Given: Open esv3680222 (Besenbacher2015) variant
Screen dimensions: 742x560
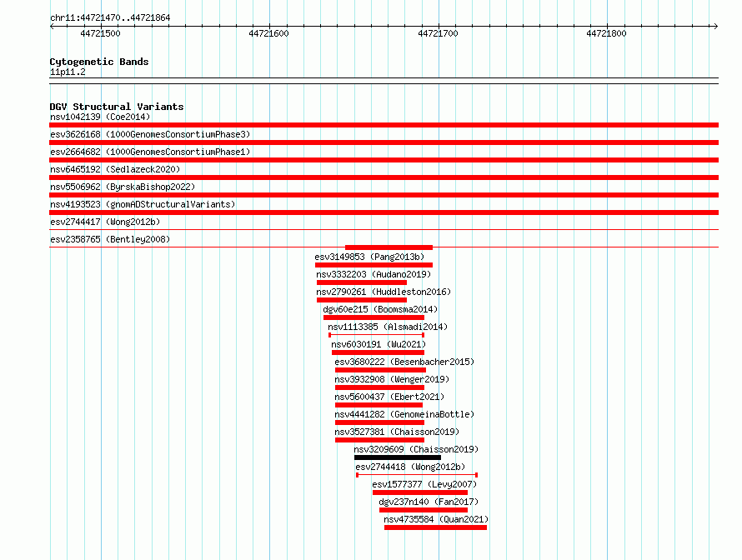Looking at the screenshot, I should (x=404, y=362).
